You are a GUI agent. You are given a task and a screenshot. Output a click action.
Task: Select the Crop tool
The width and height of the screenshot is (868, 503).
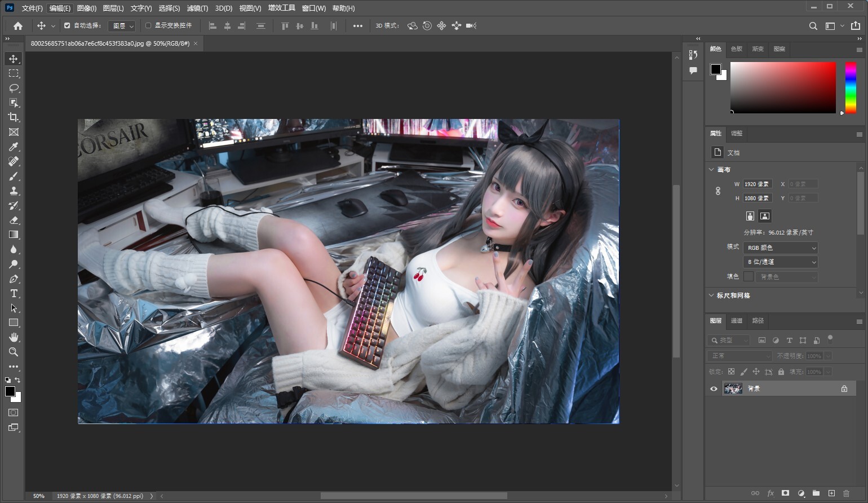[14, 117]
